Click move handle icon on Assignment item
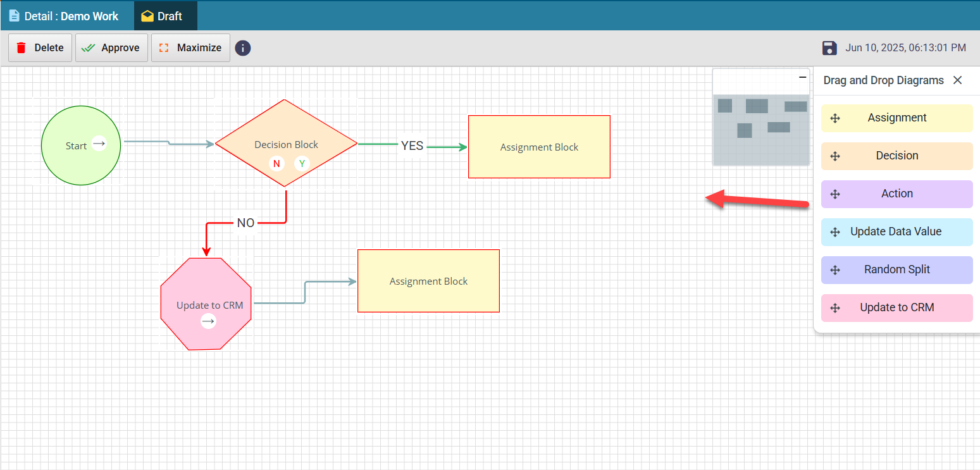This screenshot has height=470, width=980. point(835,118)
